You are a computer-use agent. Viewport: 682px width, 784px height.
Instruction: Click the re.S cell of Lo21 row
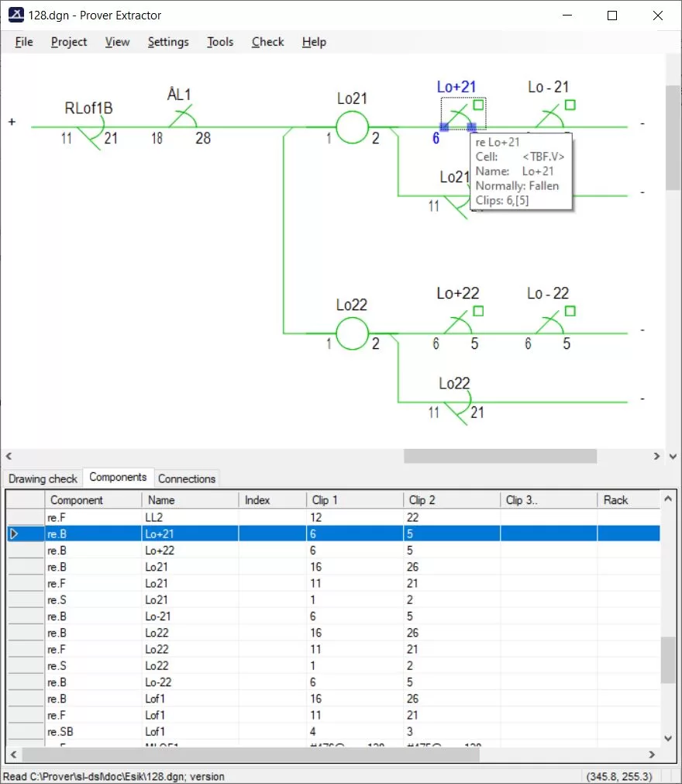pyautogui.click(x=94, y=600)
